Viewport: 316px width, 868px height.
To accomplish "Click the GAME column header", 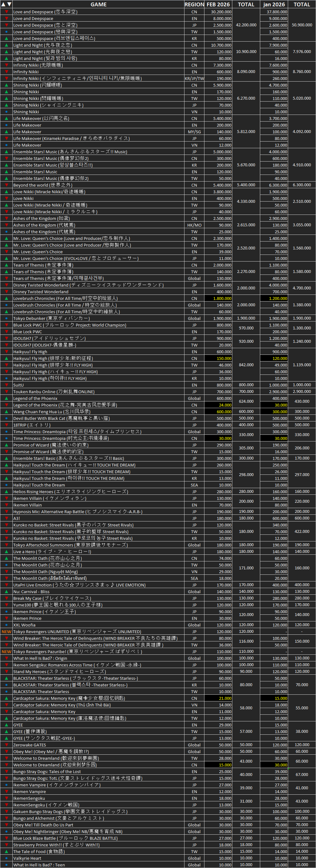I will click(x=99, y=4).
